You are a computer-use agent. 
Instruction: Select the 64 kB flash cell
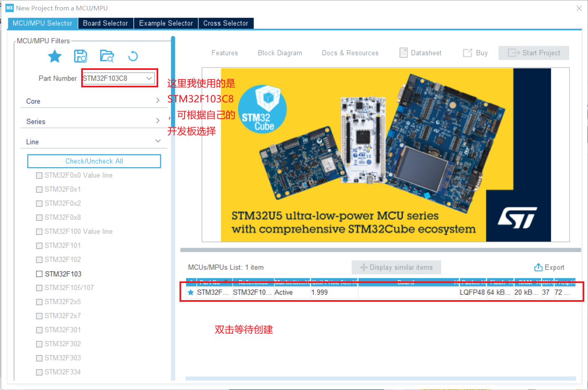point(500,293)
